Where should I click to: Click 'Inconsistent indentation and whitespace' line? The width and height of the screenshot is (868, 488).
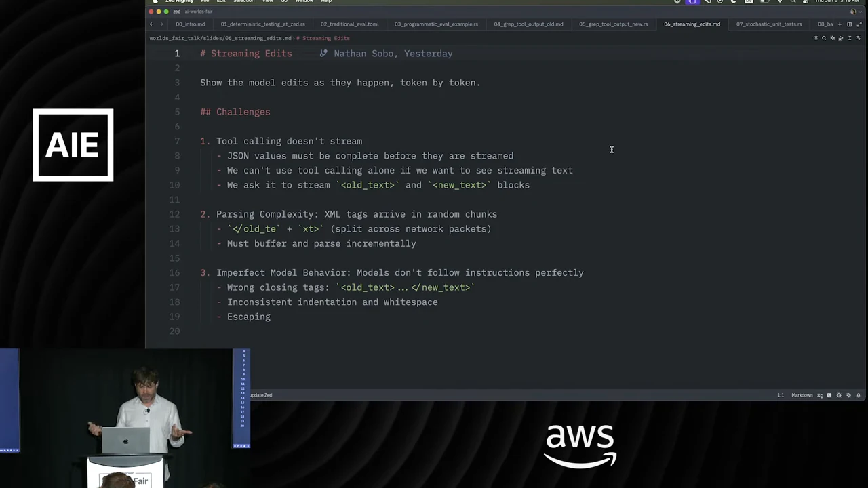[x=327, y=302]
